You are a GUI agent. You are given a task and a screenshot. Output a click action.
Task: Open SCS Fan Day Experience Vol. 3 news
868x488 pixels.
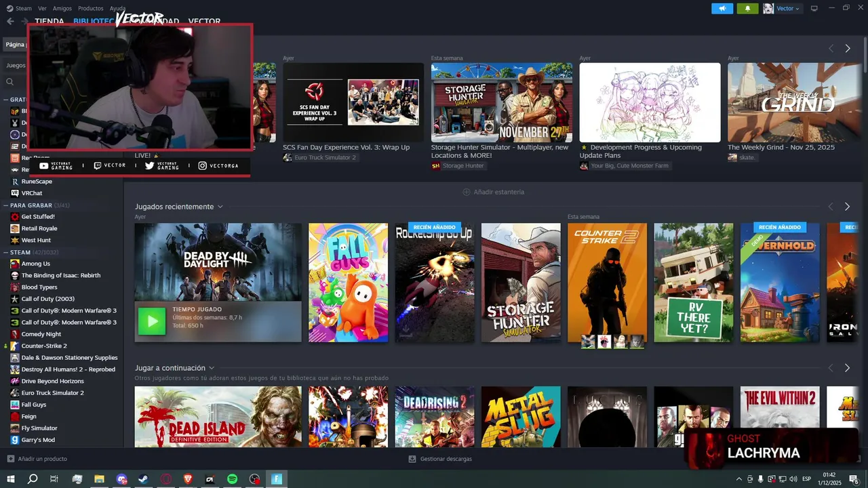pyautogui.click(x=353, y=102)
